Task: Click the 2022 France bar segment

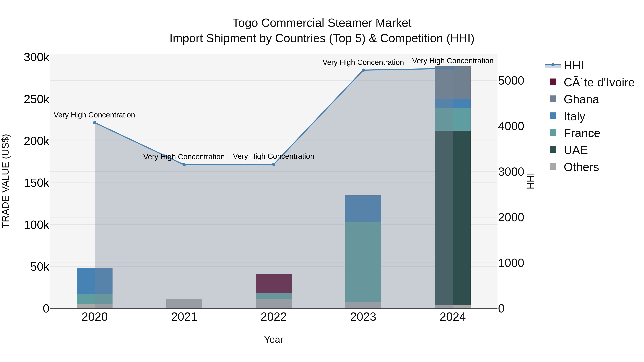Action: coord(274,296)
